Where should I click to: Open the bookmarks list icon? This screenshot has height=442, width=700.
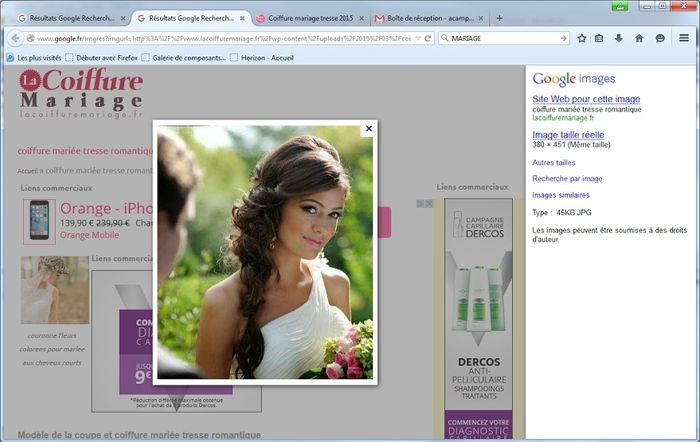click(600, 38)
